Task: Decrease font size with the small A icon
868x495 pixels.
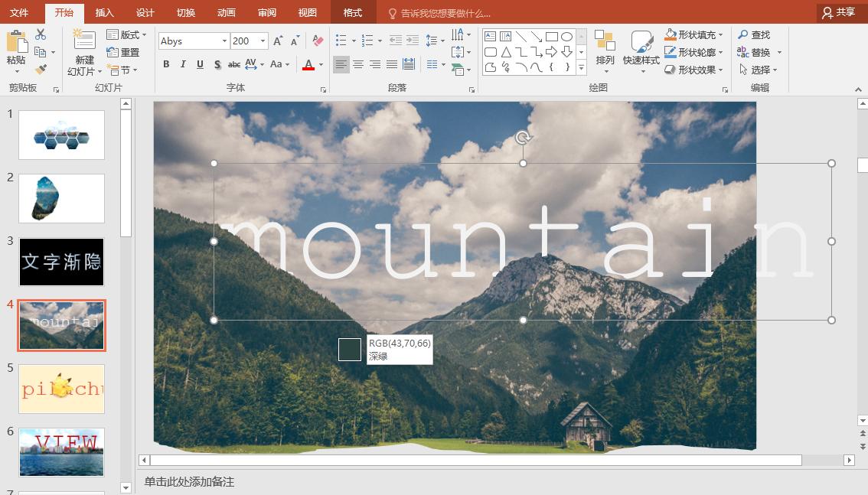Action: click(295, 41)
